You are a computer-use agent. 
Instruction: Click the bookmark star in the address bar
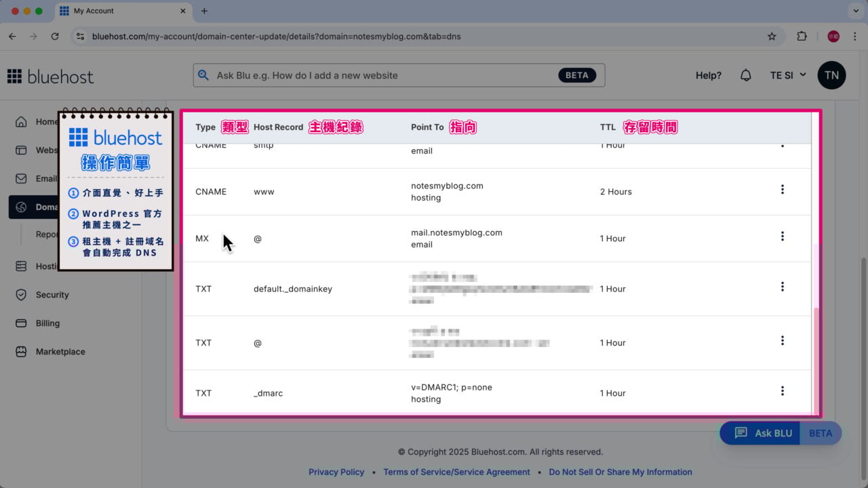tap(772, 36)
